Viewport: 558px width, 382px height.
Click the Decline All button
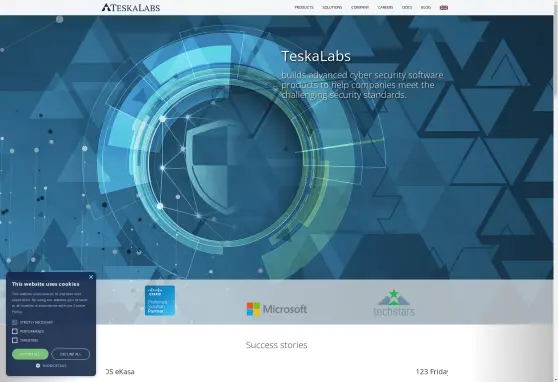70,354
